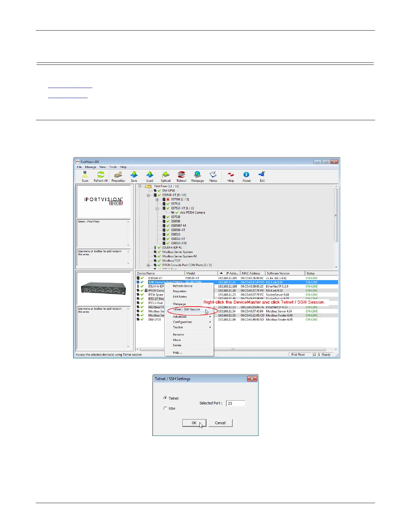411x532 pixels.
Task: Click the Scan toolbar icon
Action: [x=85, y=175]
